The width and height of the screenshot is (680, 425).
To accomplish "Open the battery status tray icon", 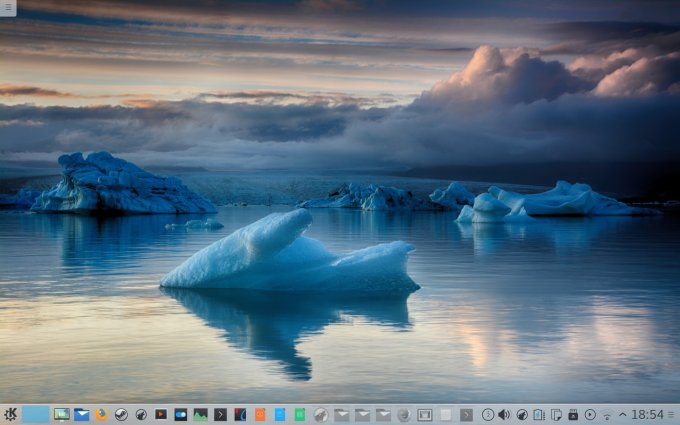I will (x=539, y=414).
